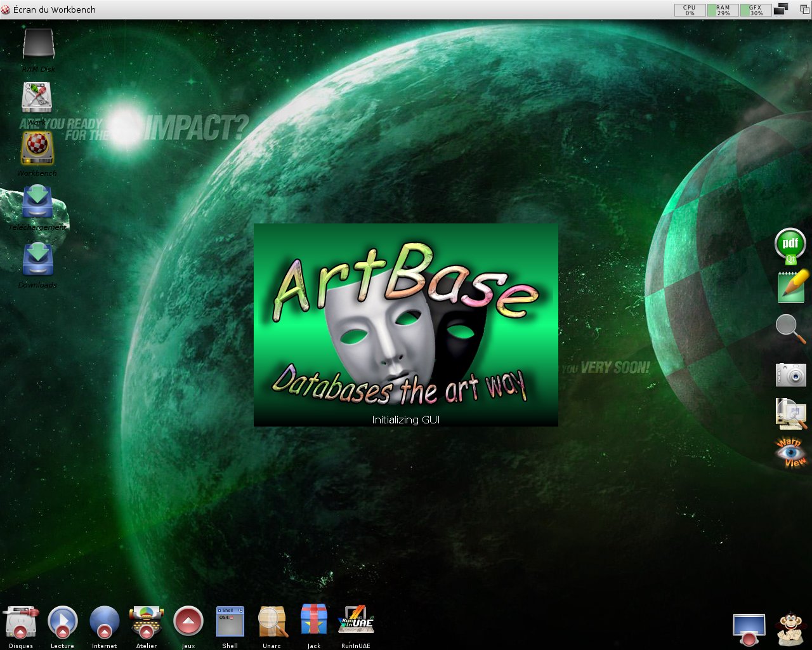Click the magnifying glass search icon

point(790,329)
